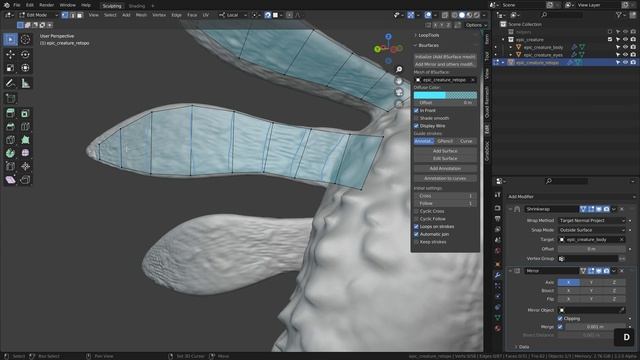Click the Diffuse Color swatch

(x=445, y=95)
